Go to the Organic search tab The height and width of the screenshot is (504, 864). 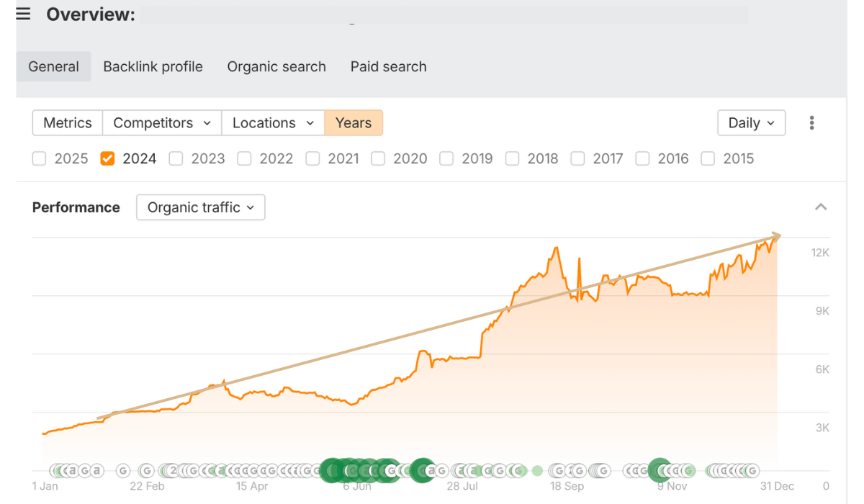tap(276, 67)
